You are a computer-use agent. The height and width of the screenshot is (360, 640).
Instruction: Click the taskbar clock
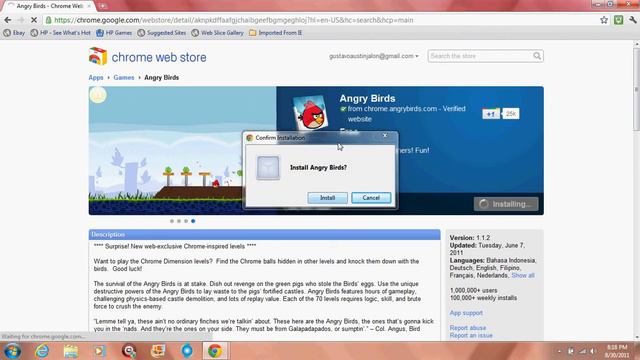pyautogui.click(x=616, y=351)
